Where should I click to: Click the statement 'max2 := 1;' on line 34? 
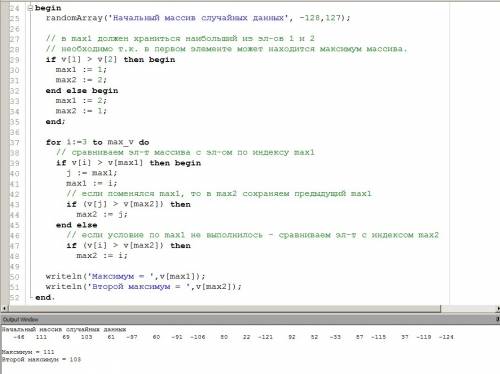[81, 111]
